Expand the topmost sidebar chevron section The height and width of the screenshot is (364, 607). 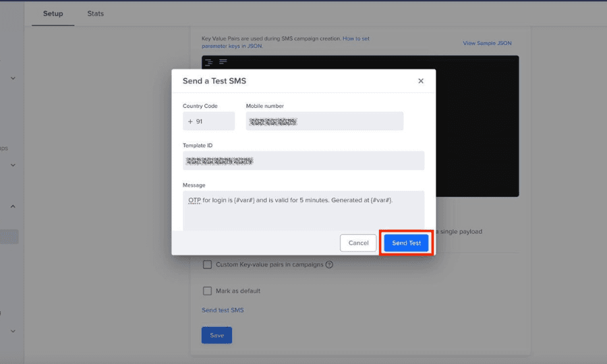(x=13, y=78)
